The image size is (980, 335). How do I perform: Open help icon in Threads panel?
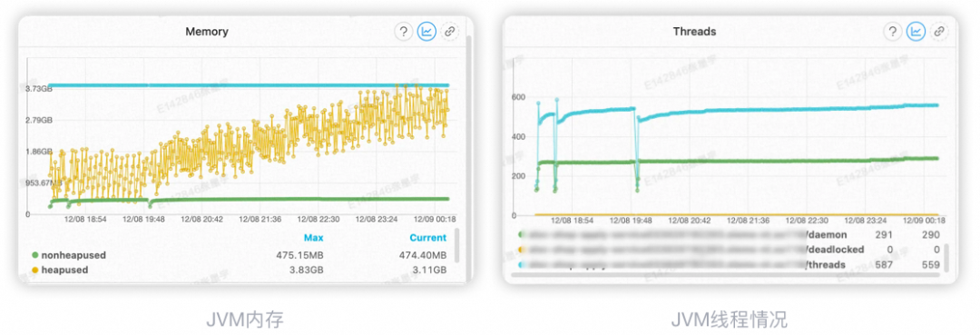pos(893,31)
